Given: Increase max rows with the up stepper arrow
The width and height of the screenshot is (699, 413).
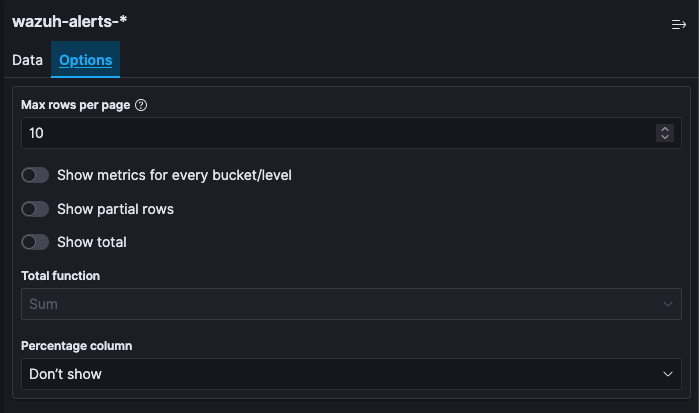Looking at the screenshot, I should click(x=665, y=129).
